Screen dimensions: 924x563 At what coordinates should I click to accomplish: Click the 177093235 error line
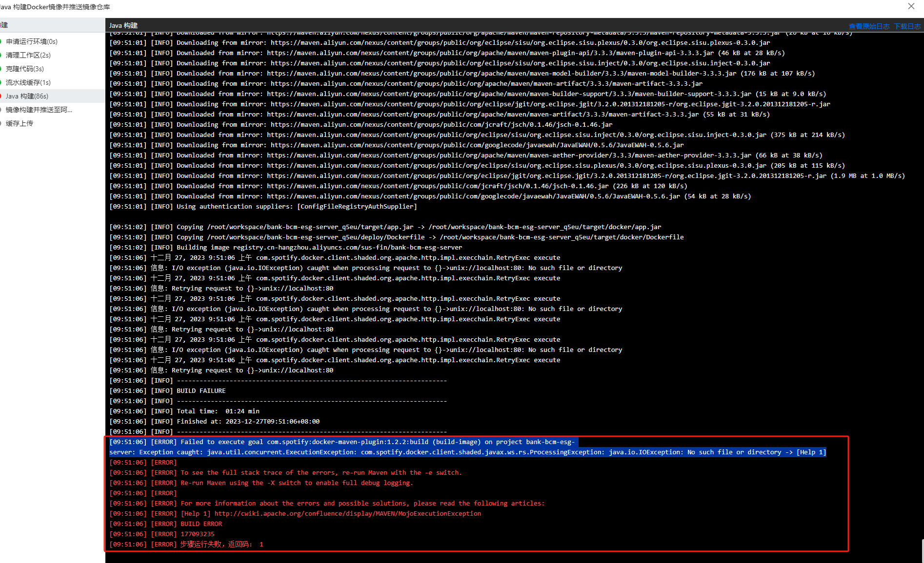(162, 534)
